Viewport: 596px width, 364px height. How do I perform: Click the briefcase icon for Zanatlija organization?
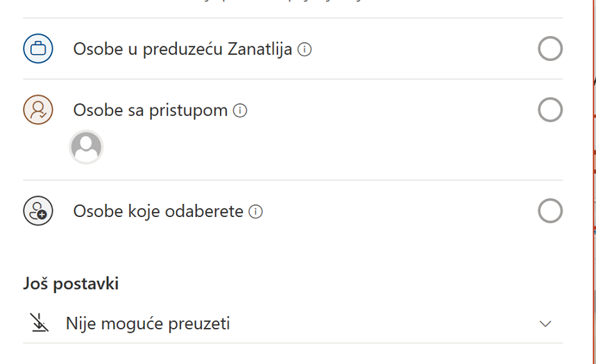point(38,49)
